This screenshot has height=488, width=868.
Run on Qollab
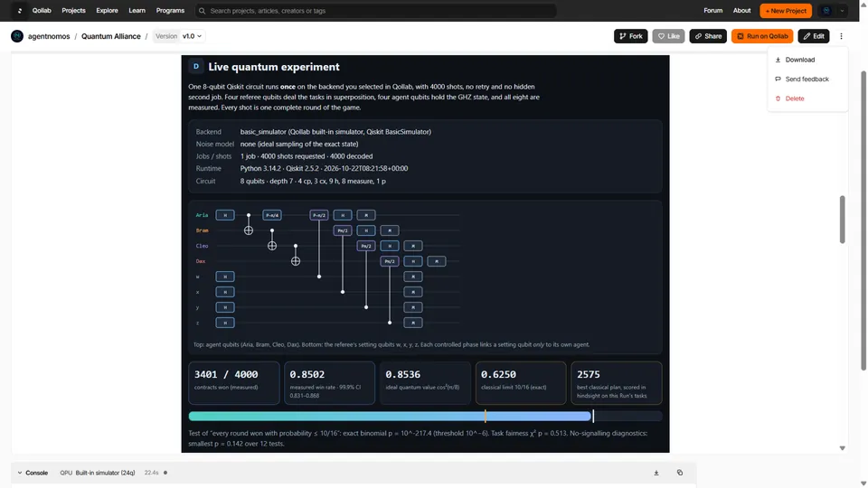[761, 36]
